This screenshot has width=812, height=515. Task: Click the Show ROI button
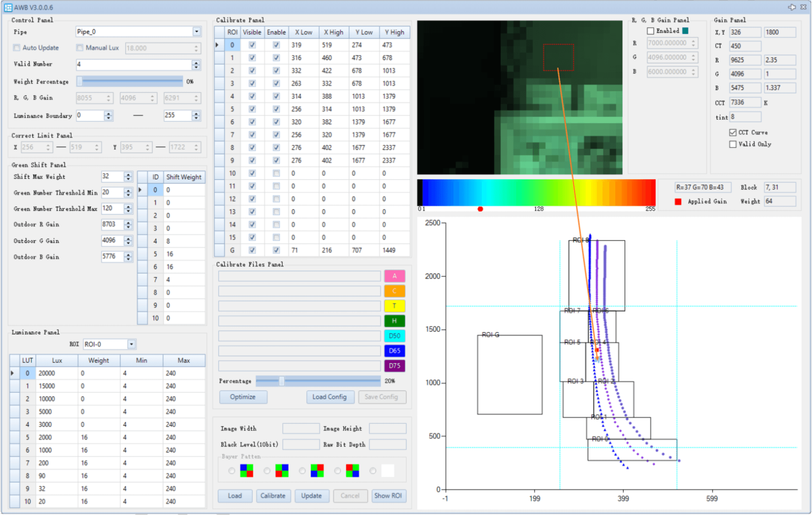tap(388, 496)
